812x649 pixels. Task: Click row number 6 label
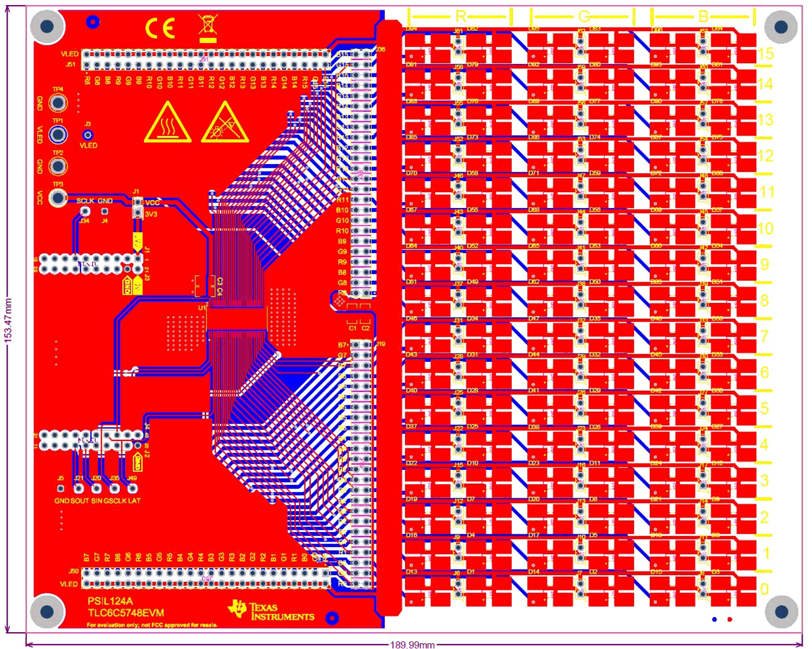(x=764, y=372)
